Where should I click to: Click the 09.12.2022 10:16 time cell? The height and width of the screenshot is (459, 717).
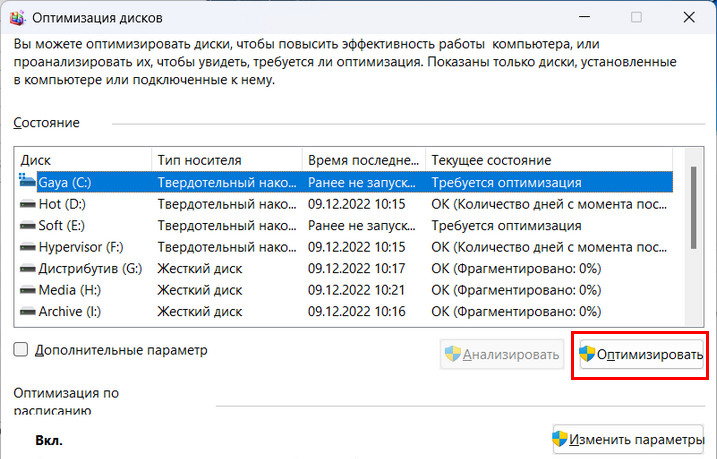(x=356, y=311)
